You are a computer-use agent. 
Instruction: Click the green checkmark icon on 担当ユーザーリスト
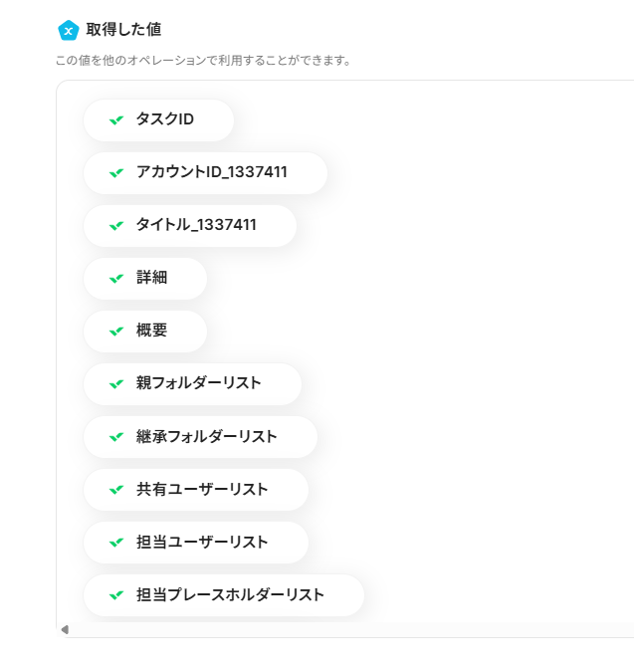click(116, 543)
